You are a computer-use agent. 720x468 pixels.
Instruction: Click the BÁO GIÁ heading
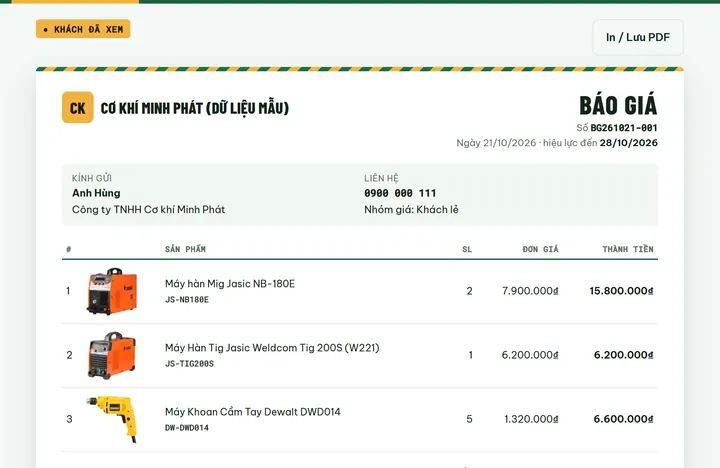coord(618,106)
